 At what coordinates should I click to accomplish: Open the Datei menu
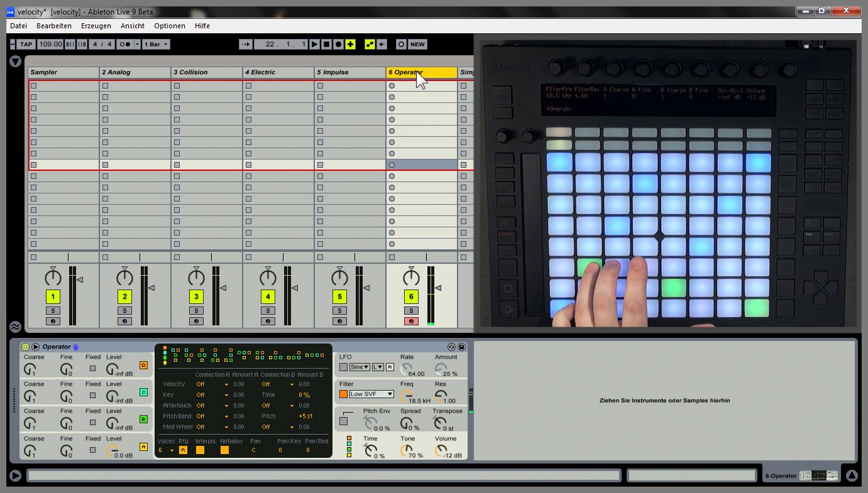[19, 26]
